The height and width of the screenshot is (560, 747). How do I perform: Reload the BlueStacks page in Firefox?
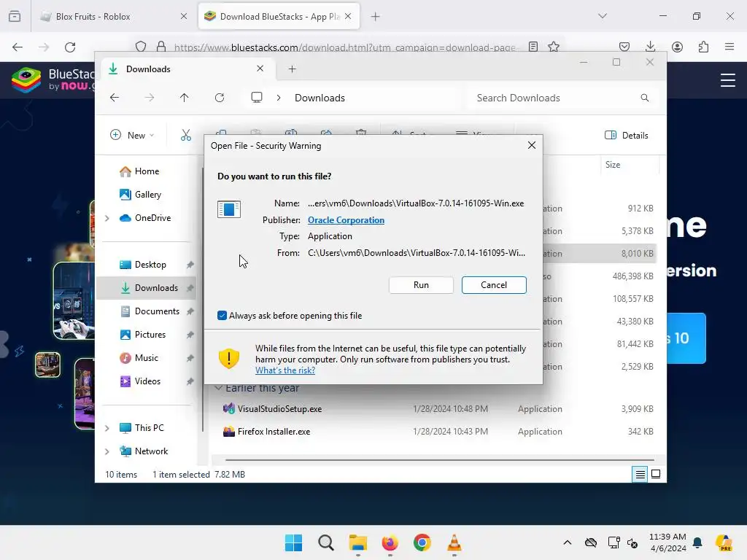(x=70, y=47)
